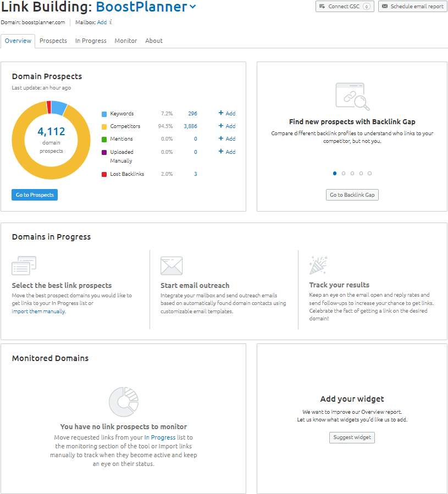
Task: Add Competitors via plus Add link
Action: (227, 126)
